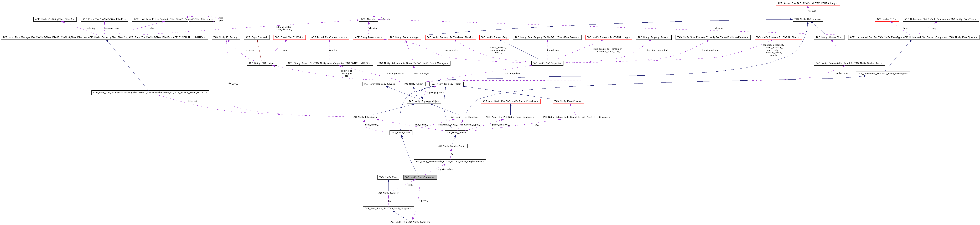Click TAO_Notify_Property_T< CORBA::Long > node
This screenshot has height=225, width=980.
click(609, 37)
